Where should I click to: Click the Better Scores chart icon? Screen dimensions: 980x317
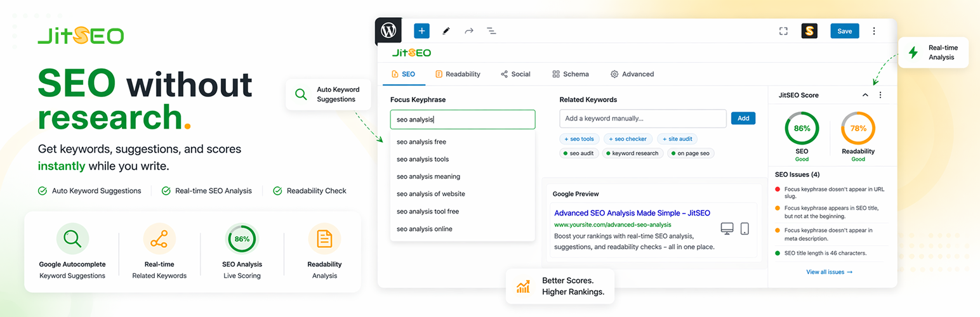[x=523, y=287]
